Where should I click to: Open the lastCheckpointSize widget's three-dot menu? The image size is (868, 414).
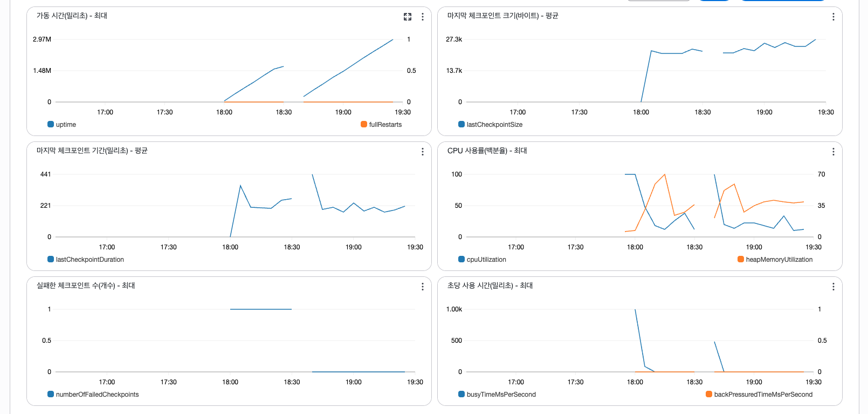833,17
